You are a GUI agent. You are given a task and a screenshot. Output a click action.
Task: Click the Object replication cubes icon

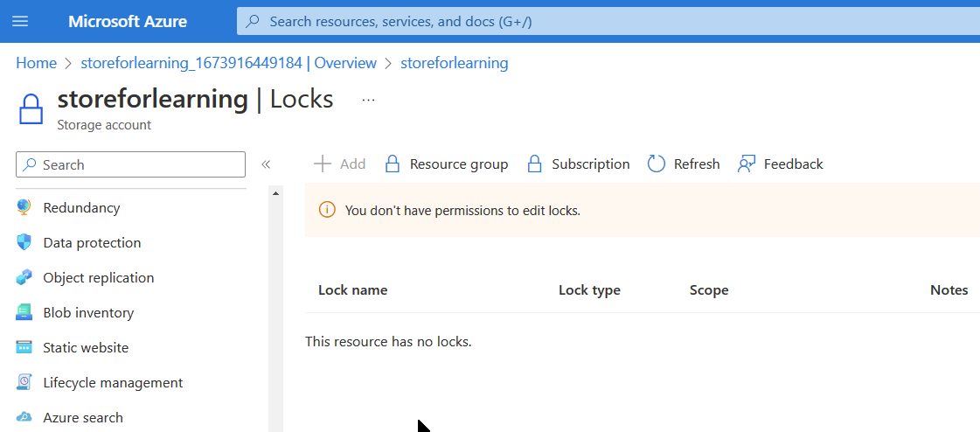click(24, 277)
